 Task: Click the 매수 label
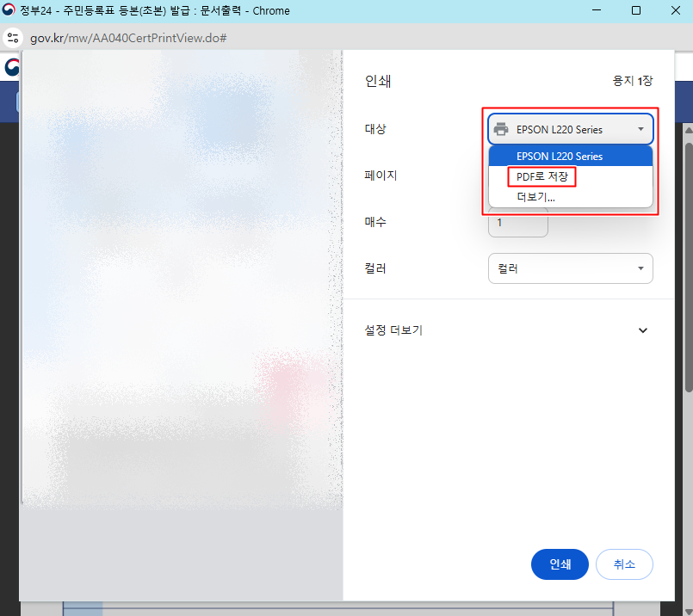click(x=375, y=222)
